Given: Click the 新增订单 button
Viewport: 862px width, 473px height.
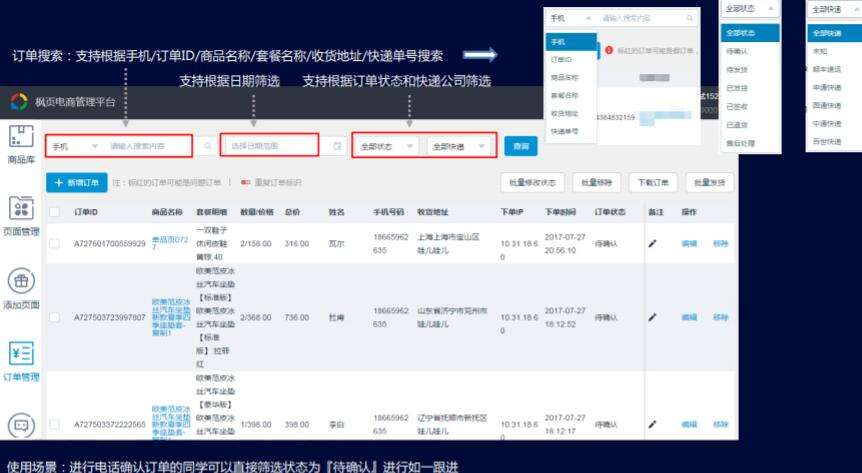Looking at the screenshot, I should [75, 183].
